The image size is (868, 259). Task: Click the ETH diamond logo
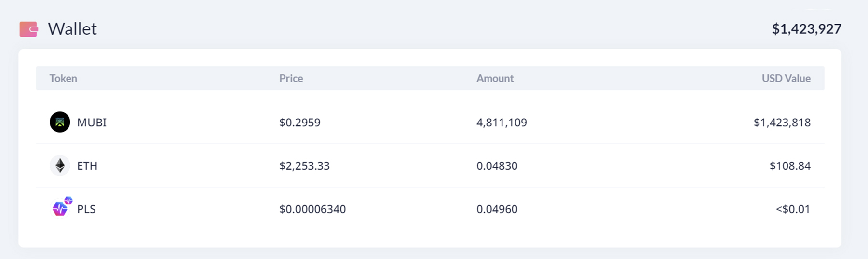tap(60, 165)
